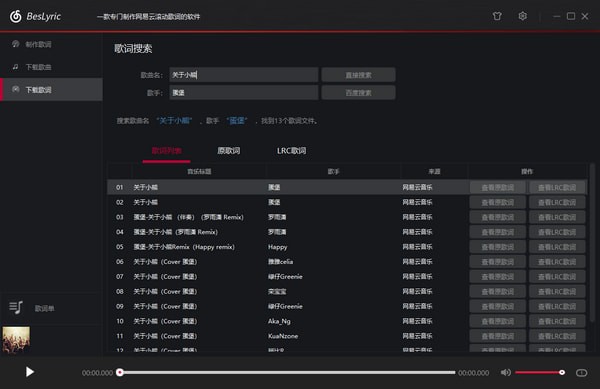
Task: Open the skin theme shirt icon
Action: (497, 16)
